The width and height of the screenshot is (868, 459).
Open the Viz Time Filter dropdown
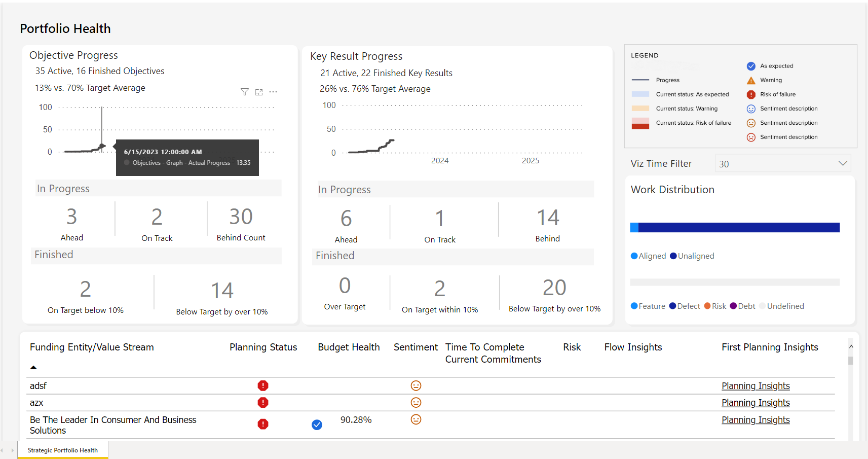tap(782, 163)
